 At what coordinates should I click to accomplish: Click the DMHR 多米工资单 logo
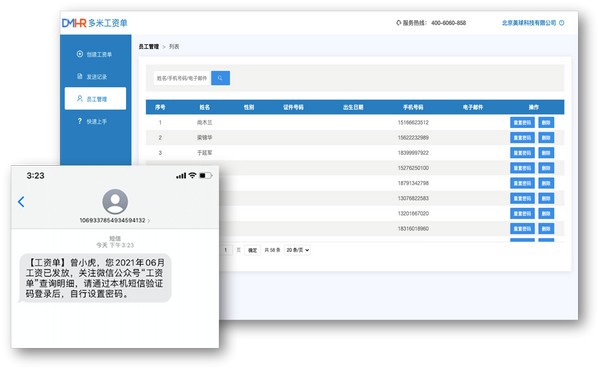(95, 23)
